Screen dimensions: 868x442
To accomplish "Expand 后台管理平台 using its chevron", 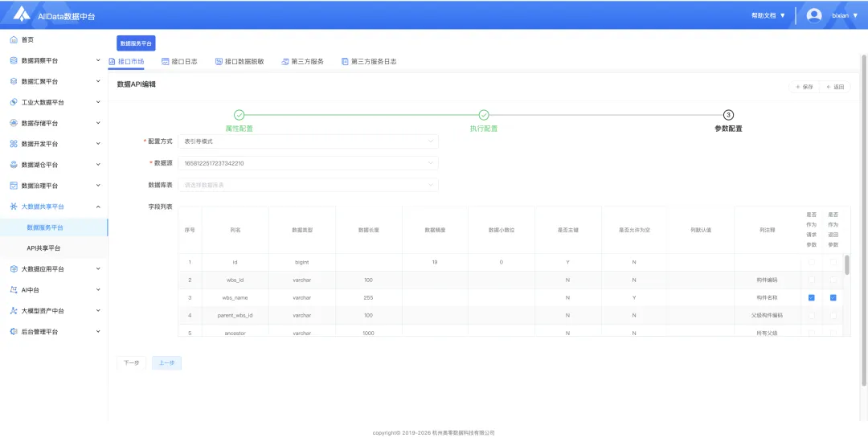I will (98, 332).
